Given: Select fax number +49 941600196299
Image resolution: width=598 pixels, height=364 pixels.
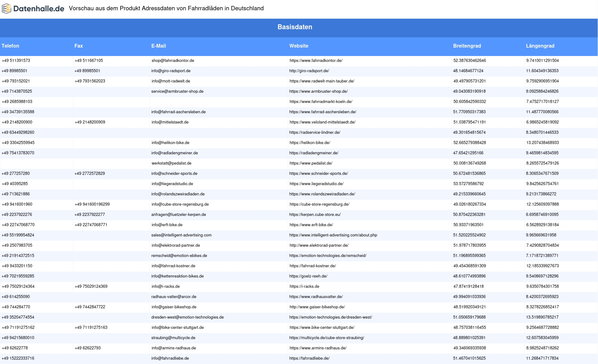Looking at the screenshot, I should (92, 204).
